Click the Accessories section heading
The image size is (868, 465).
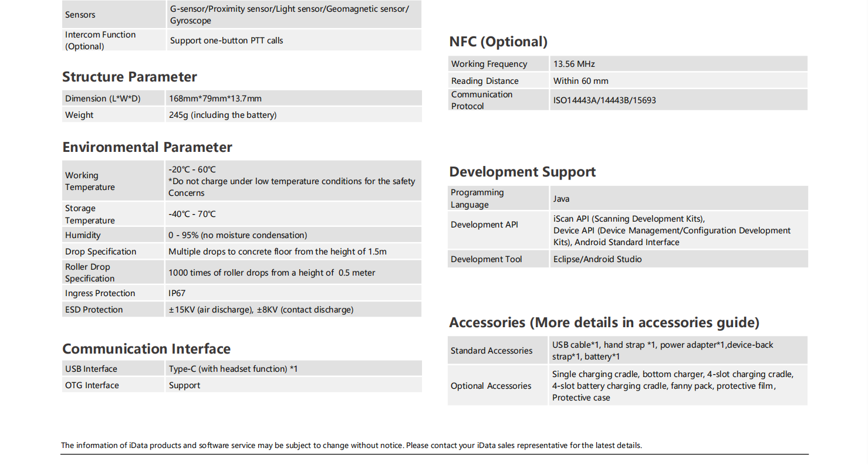604,323
